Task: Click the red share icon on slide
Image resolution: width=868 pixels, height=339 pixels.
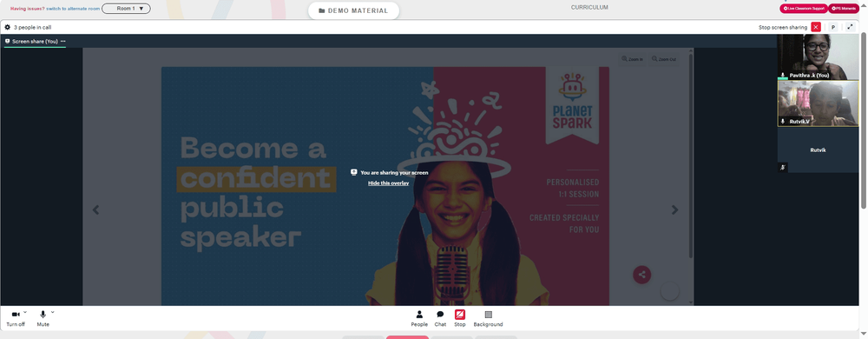Action: coord(642,275)
